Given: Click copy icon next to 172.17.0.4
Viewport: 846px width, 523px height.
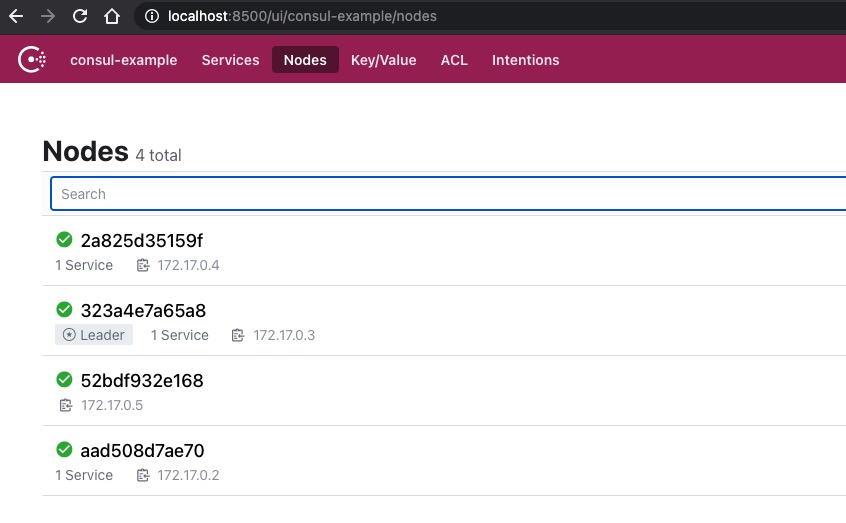Looking at the screenshot, I should [x=142, y=266].
